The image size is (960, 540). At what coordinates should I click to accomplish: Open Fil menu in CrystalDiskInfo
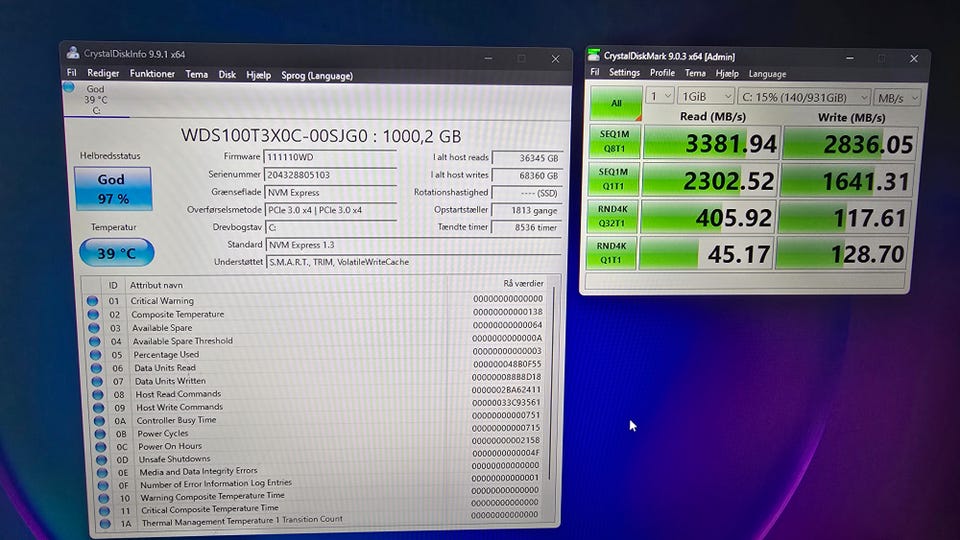coord(72,73)
